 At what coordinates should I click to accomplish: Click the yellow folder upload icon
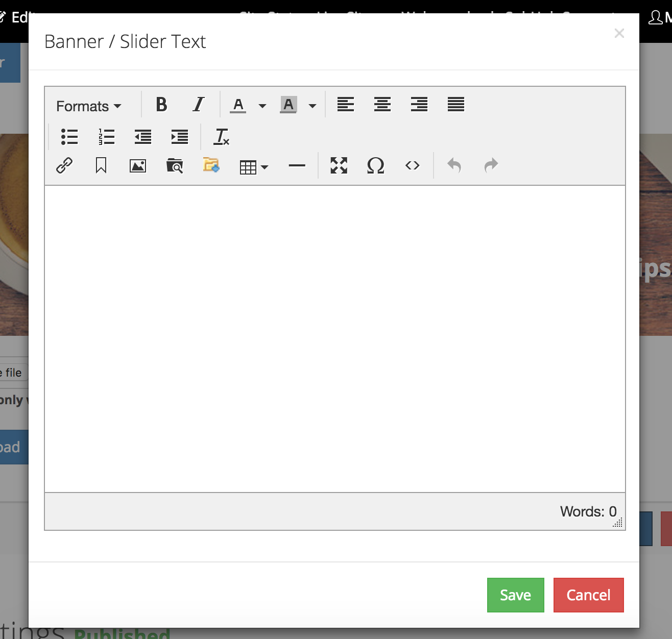[x=211, y=165]
